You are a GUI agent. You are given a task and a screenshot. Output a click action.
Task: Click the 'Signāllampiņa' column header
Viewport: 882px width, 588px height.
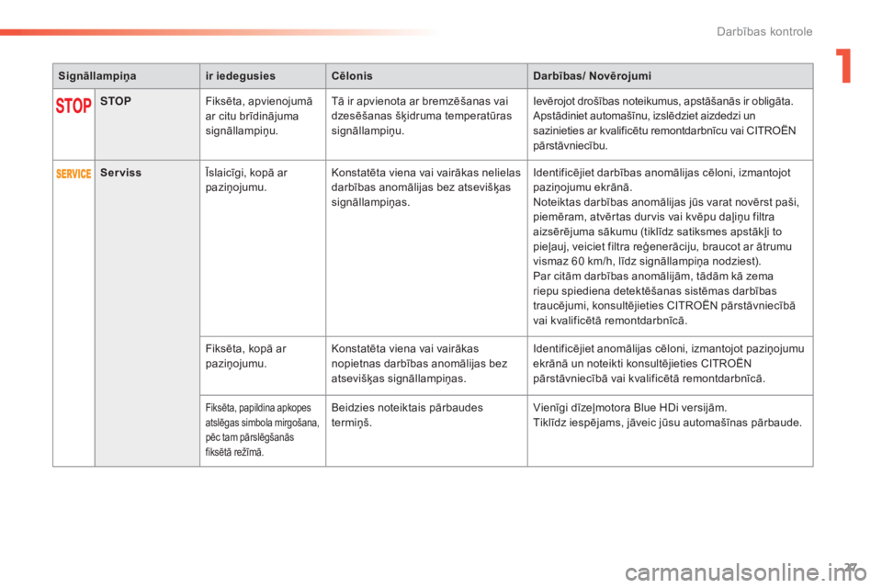[x=126, y=76]
